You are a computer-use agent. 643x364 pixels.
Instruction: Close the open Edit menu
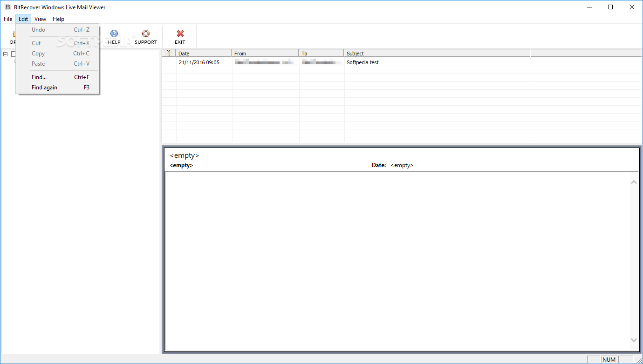tap(23, 19)
